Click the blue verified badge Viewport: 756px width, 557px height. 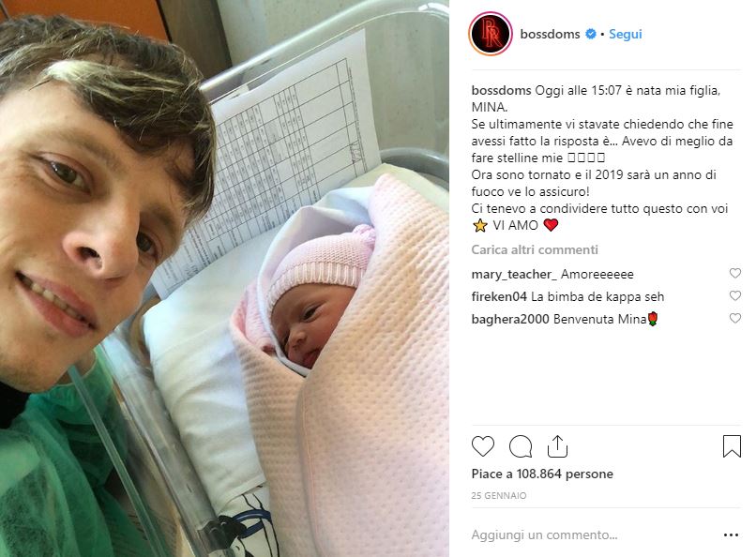click(591, 34)
